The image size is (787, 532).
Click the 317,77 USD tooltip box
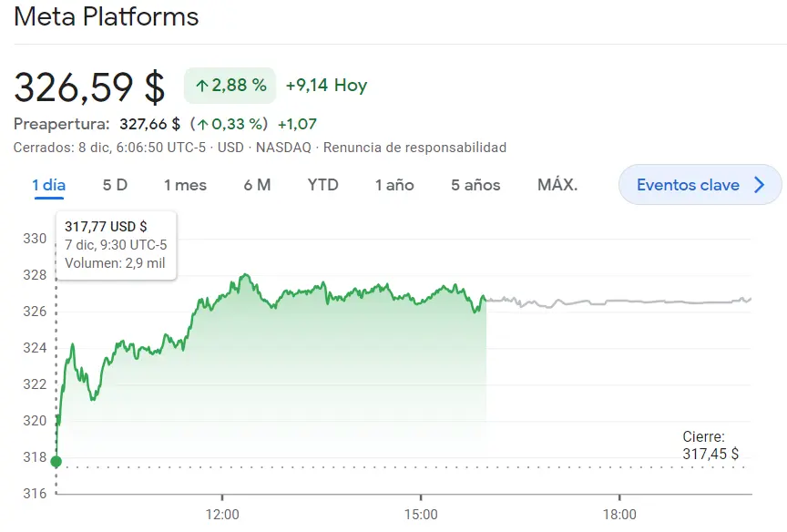point(116,244)
